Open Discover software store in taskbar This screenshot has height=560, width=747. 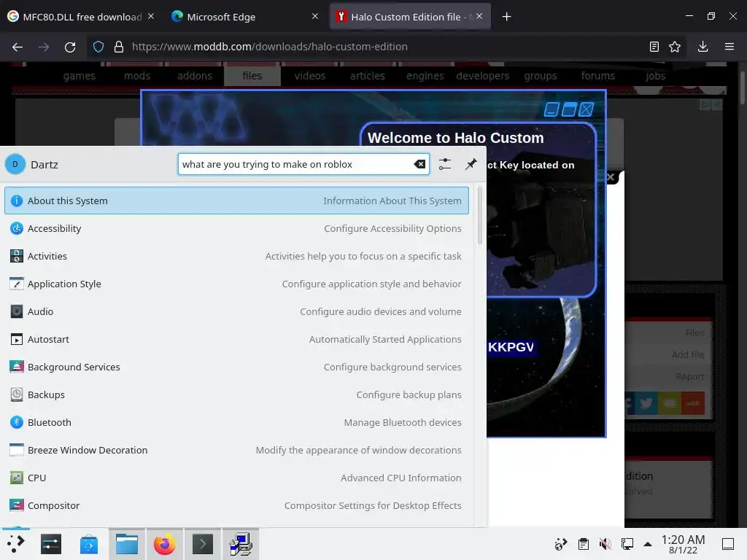pos(88,544)
